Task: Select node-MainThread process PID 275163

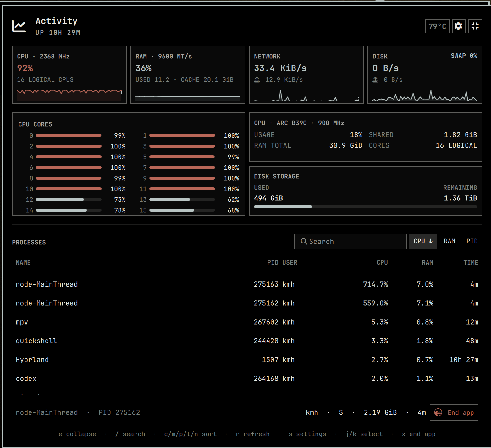Action: (x=247, y=284)
